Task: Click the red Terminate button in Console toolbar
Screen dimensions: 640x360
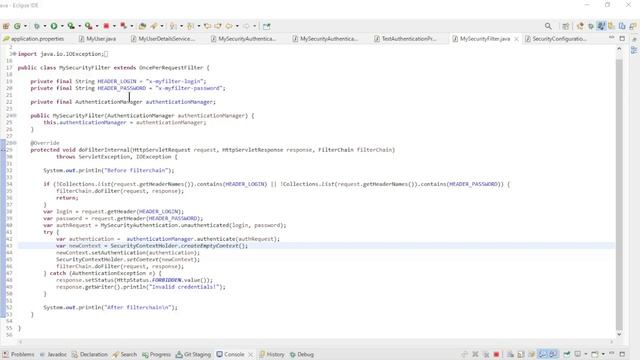Action: tap(496, 354)
